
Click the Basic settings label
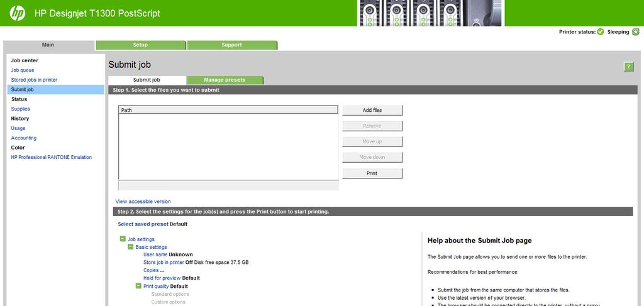tap(151, 247)
